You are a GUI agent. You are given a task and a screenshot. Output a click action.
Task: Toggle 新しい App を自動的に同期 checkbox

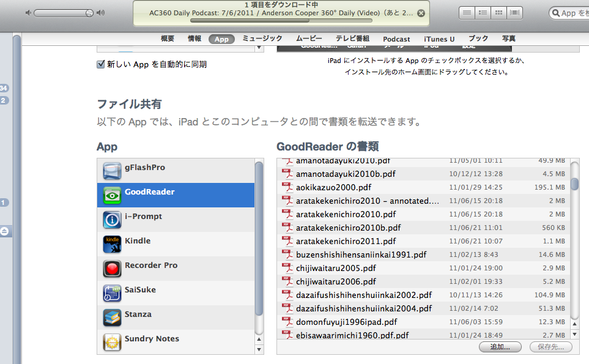pos(101,64)
